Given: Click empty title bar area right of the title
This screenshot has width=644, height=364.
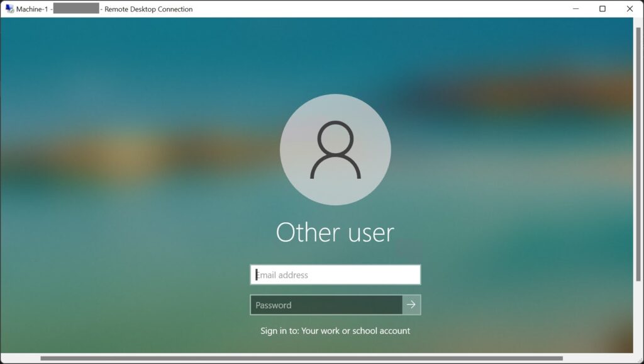Looking at the screenshot, I should click(377, 9).
